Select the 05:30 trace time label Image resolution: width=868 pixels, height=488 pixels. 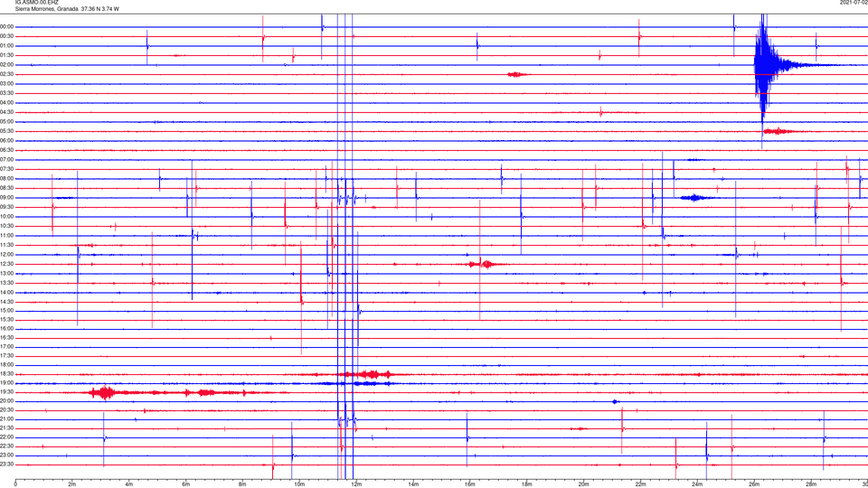[7, 131]
